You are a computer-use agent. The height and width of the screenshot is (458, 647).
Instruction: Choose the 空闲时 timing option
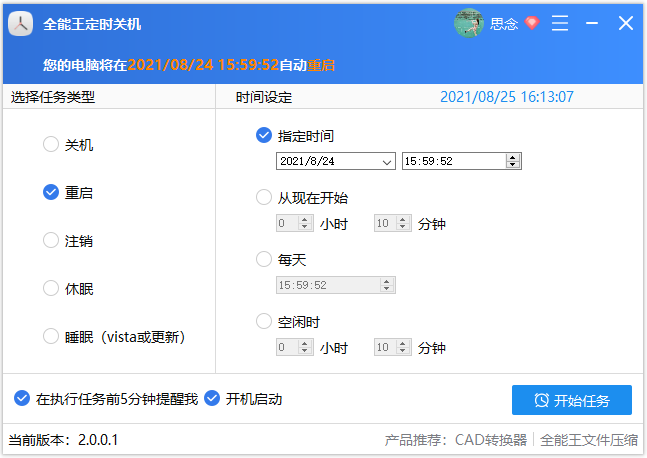click(x=288, y=321)
